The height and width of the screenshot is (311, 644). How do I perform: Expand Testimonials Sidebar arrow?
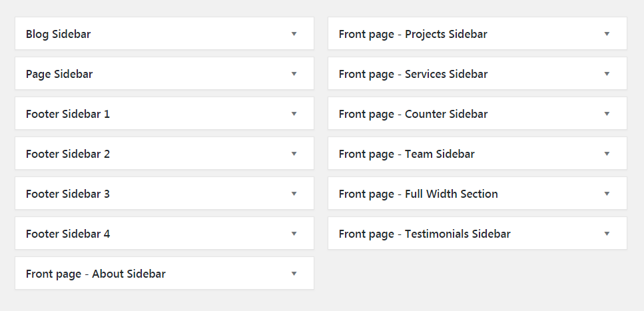[x=607, y=234]
